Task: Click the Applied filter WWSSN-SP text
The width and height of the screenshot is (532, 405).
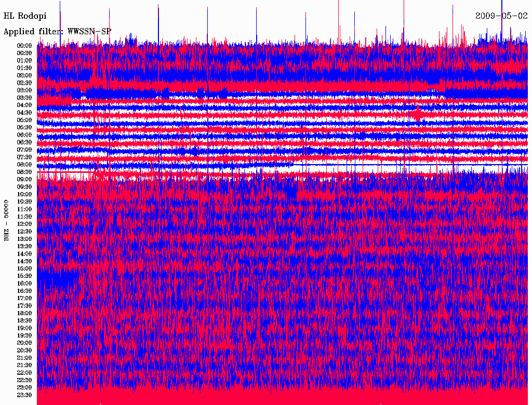Action: [57, 32]
